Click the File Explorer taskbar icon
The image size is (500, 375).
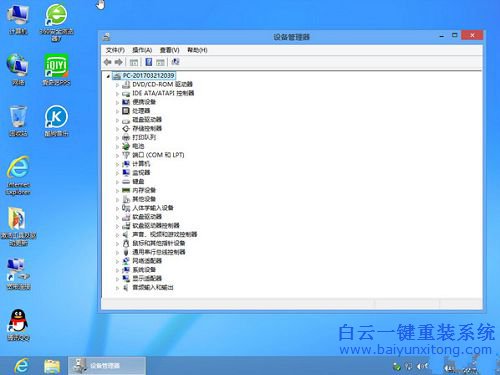point(52,366)
